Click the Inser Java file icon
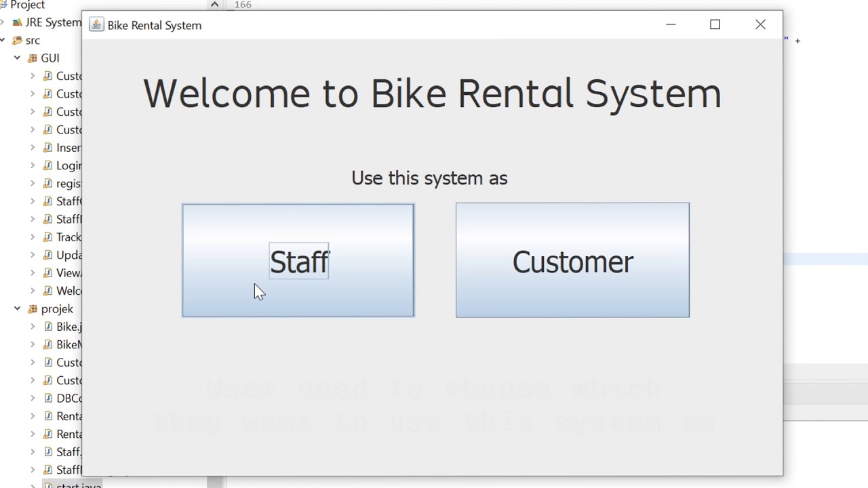868x488 pixels. coord(47,148)
